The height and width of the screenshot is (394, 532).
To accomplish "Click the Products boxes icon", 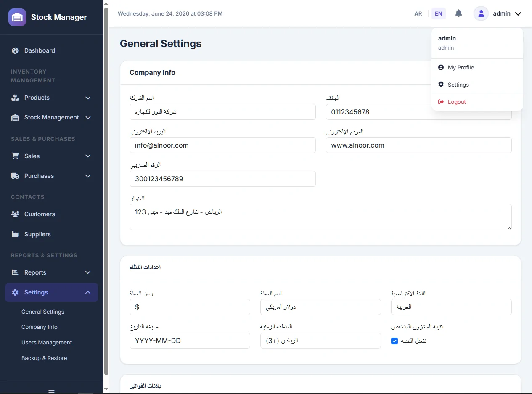I will coord(15,98).
